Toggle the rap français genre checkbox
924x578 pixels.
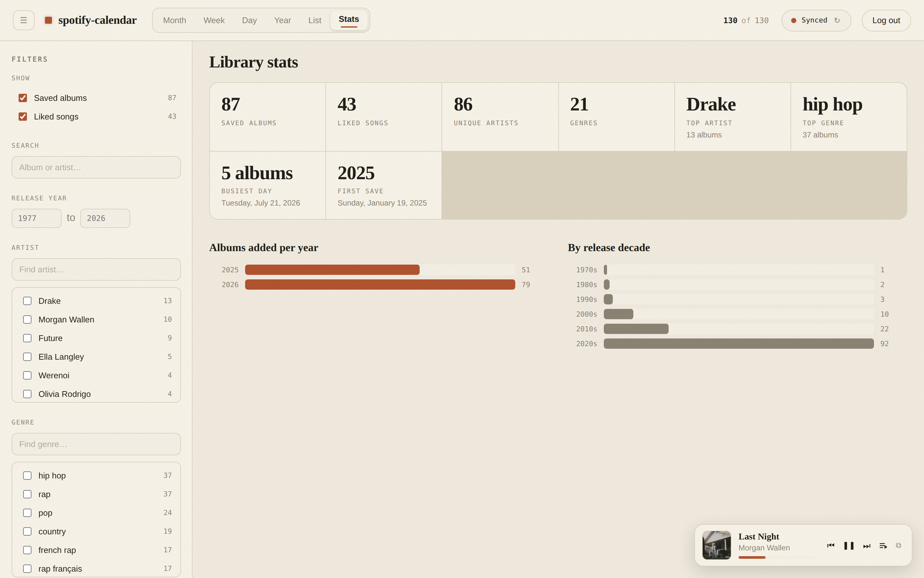tap(27, 569)
